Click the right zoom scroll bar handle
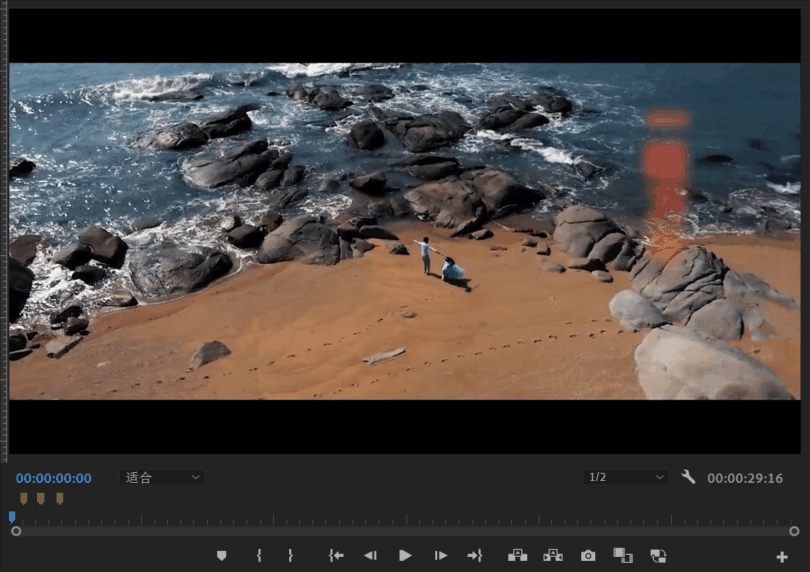 795,531
